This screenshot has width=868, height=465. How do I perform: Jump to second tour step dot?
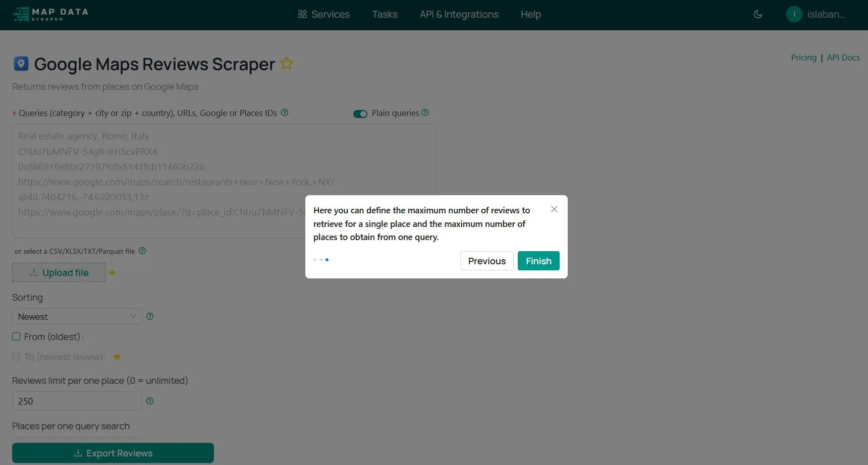321,260
